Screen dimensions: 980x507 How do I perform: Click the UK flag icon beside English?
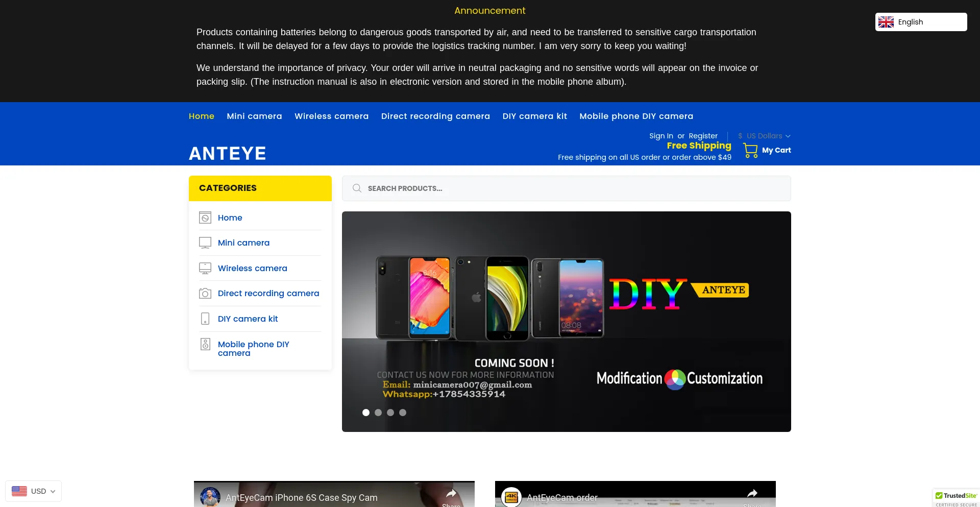[x=887, y=21]
